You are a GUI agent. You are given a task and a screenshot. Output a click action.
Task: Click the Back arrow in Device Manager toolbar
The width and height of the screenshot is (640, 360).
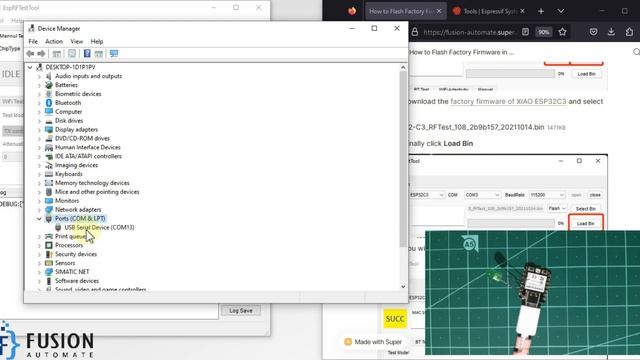tap(30, 53)
